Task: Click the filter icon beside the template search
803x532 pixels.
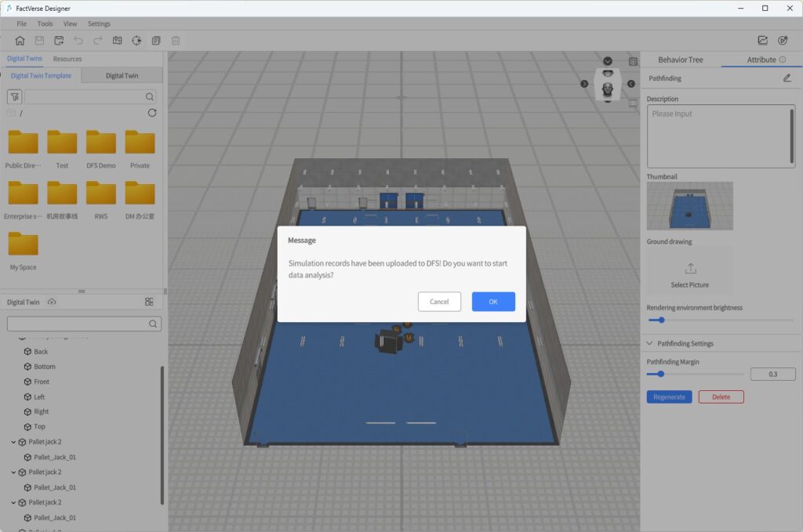Action: click(13, 96)
